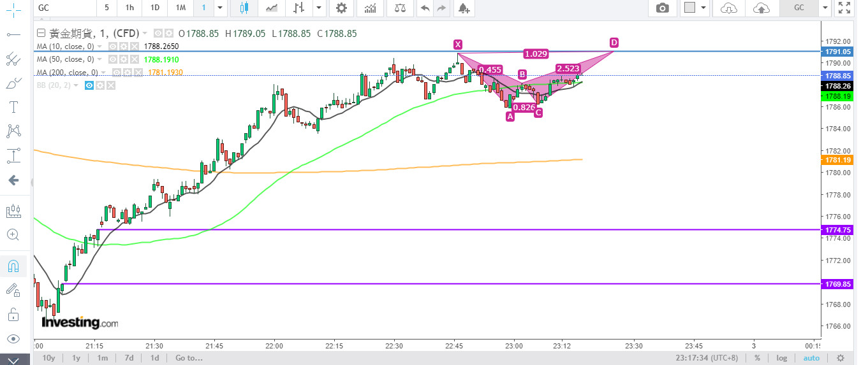The height and width of the screenshot is (365, 868).
Task: Toggle percentage scale
Action: pyautogui.click(x=757, y=358)
